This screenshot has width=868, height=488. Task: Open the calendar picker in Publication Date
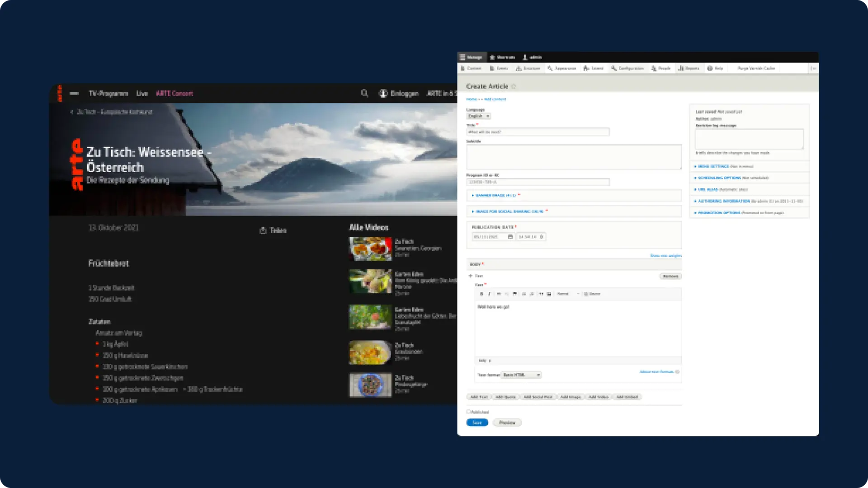point(510,237)
